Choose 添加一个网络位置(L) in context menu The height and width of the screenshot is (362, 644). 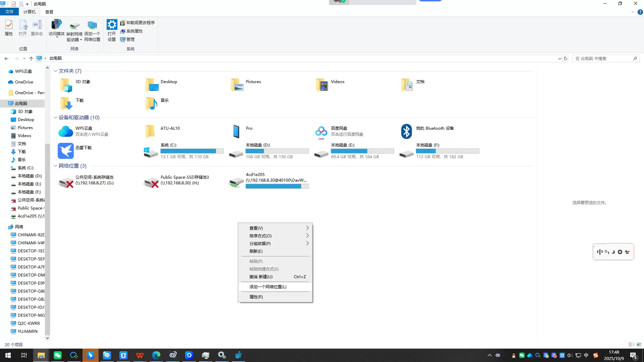[x=268, y=287]
